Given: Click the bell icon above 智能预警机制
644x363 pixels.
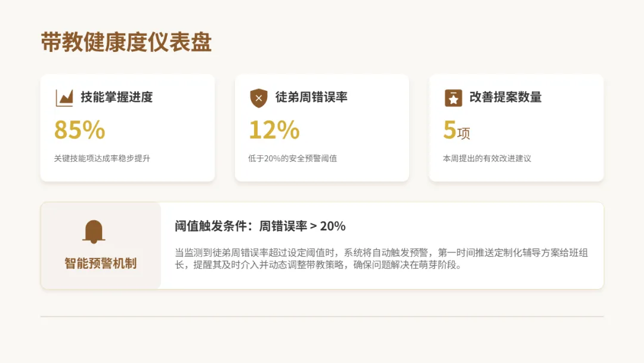Looking at the screenshot, I should click(x=94, y=232).
